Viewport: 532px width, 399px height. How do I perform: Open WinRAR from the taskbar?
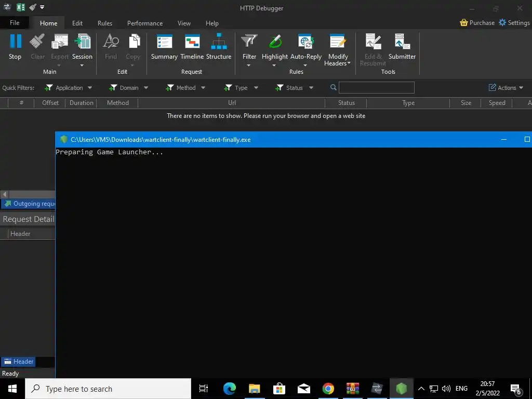(x=353, y=389)
